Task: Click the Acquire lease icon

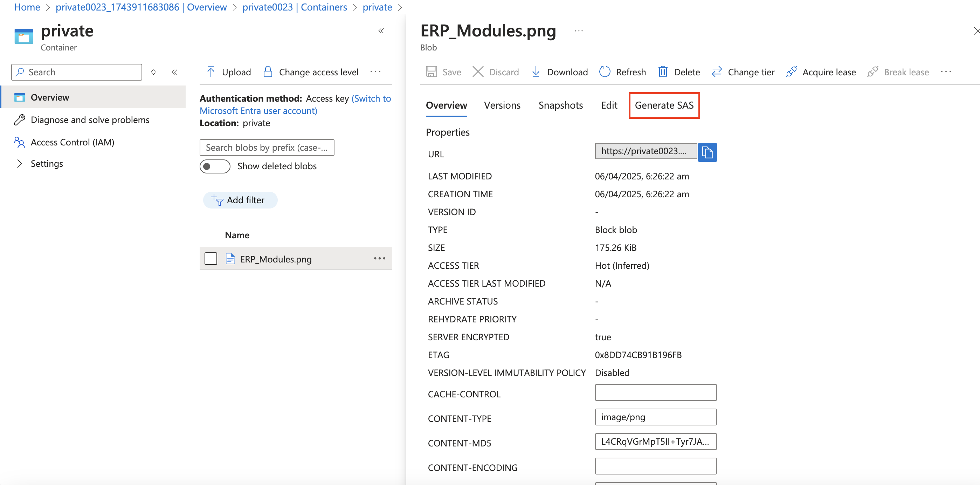Action: click(x=791, y=71)
